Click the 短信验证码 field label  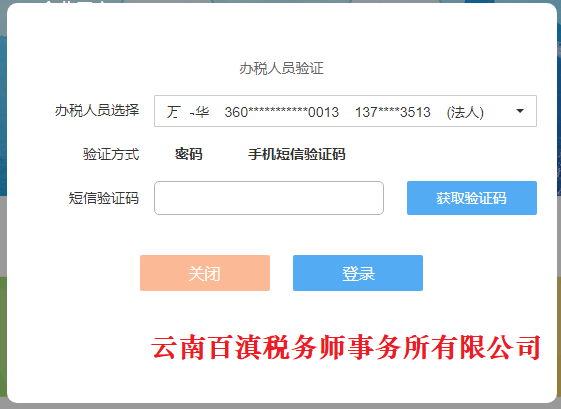(104, 198)
